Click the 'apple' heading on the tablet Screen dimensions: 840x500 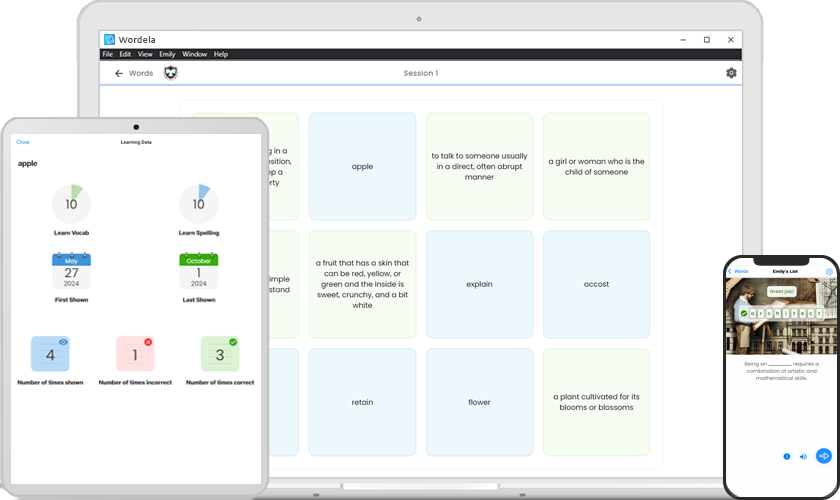(x=28, y=163)
